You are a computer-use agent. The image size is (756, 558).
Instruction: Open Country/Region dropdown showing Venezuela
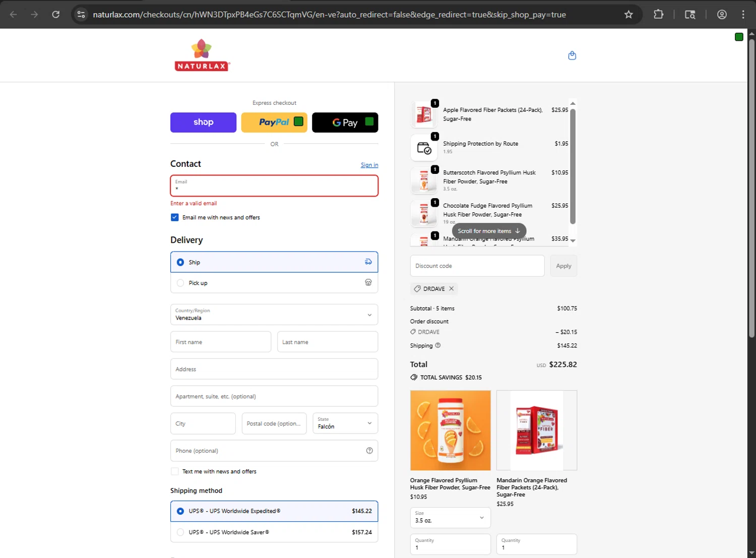click(274, 315)
